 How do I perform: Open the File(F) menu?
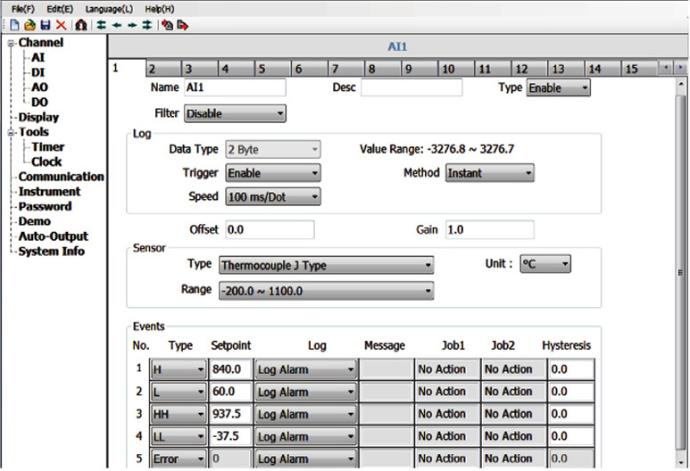tap(23, 9)
